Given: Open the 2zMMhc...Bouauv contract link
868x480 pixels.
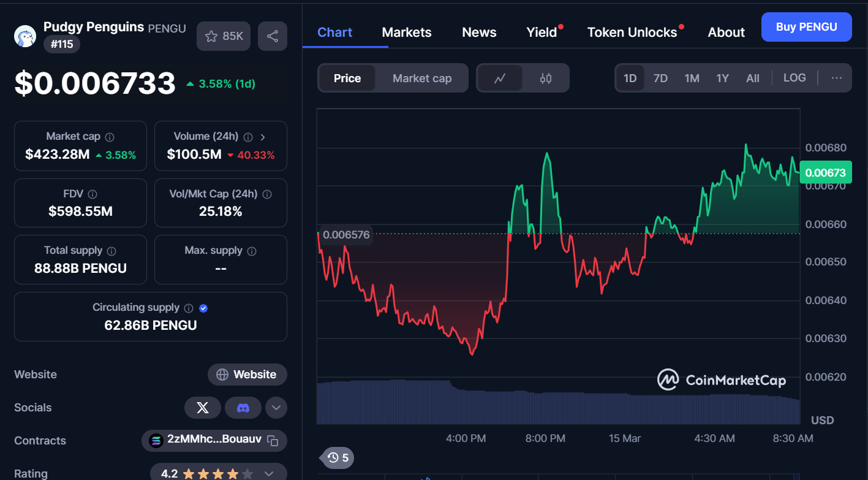Looking at the screenshot, I should tap(214, 440).
